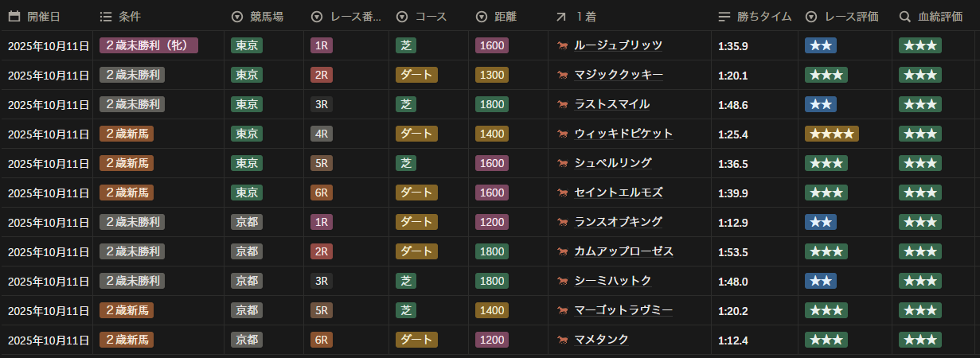980x358 pixels.
Task: Click the 2歳未勝利（牝） condition tag
Action: pyautogui.click(x=148, y=45)
